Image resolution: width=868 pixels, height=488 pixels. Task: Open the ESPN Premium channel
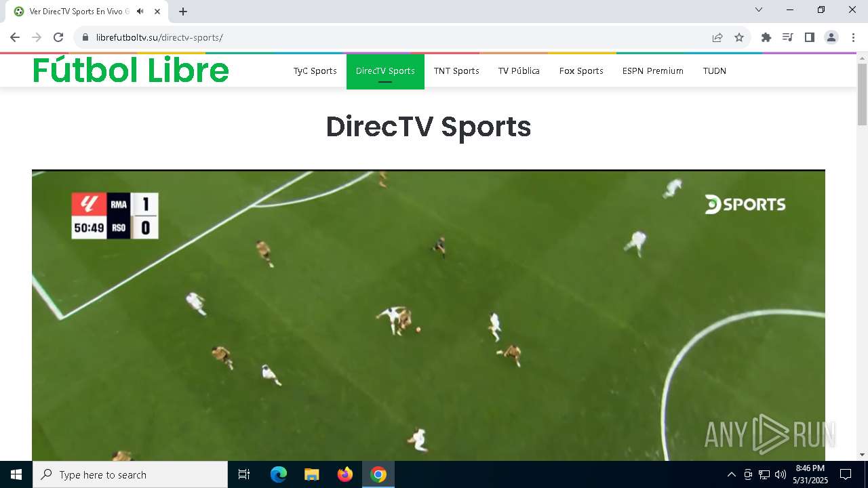653,70
